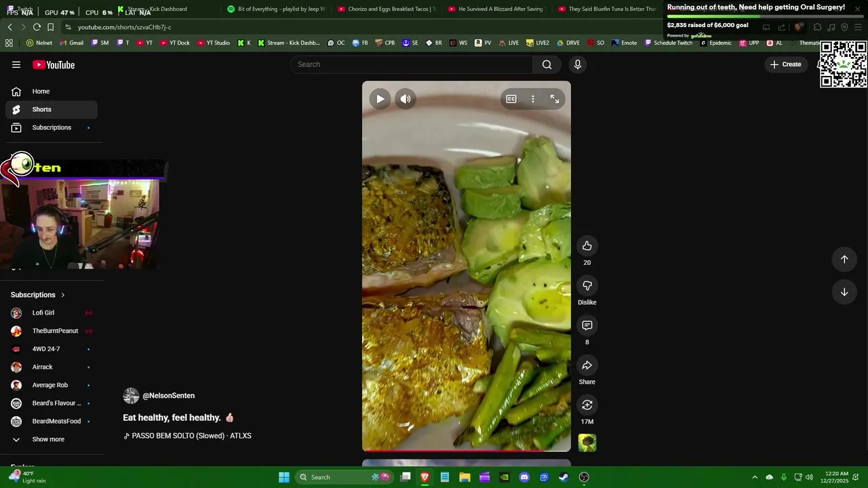This screenshot has width=868, height=488.
Task: Play the Short video
Action: click(380, 99)
